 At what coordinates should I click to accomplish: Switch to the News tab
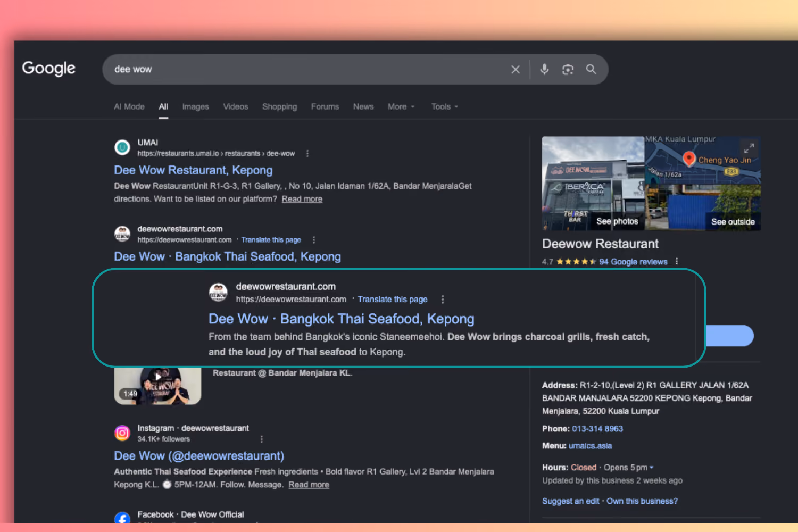point(363,106)
